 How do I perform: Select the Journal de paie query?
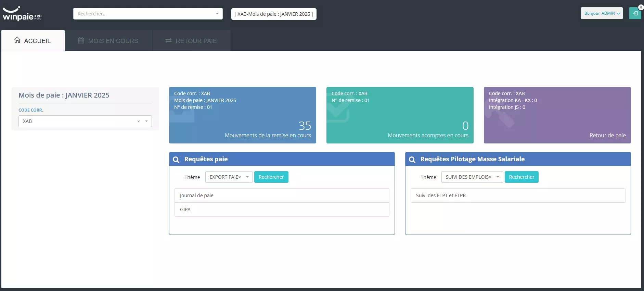[282, 195]
